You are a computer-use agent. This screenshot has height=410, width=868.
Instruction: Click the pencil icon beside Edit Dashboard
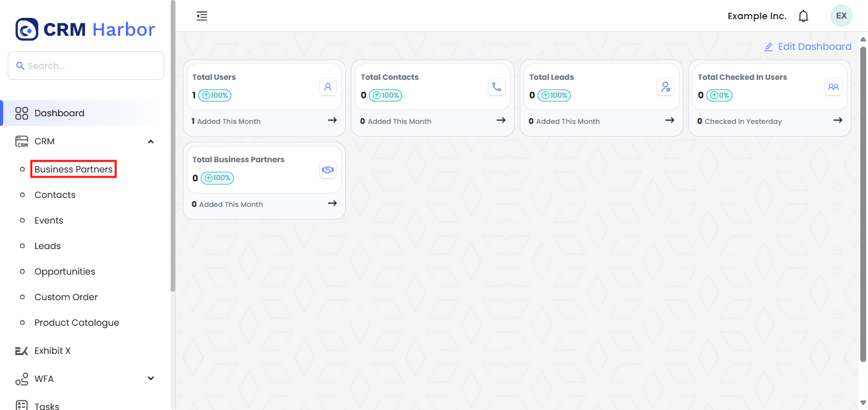pyautogui.click(x=769, y=47)
